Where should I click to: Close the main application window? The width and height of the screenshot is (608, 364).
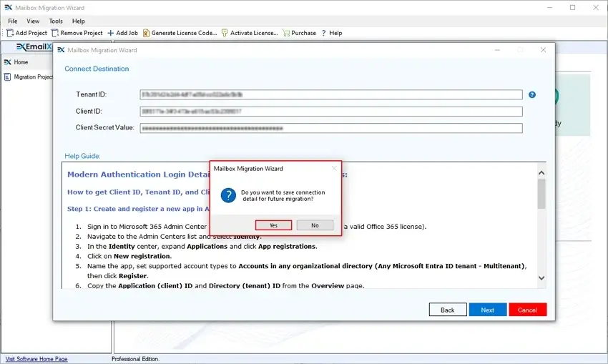596,7
